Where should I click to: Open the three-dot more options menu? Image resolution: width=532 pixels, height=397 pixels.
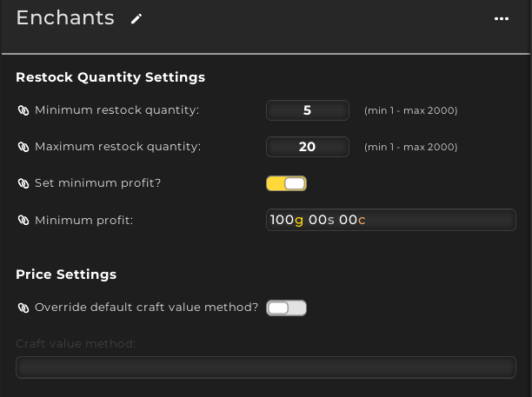(x=501, y=18)
